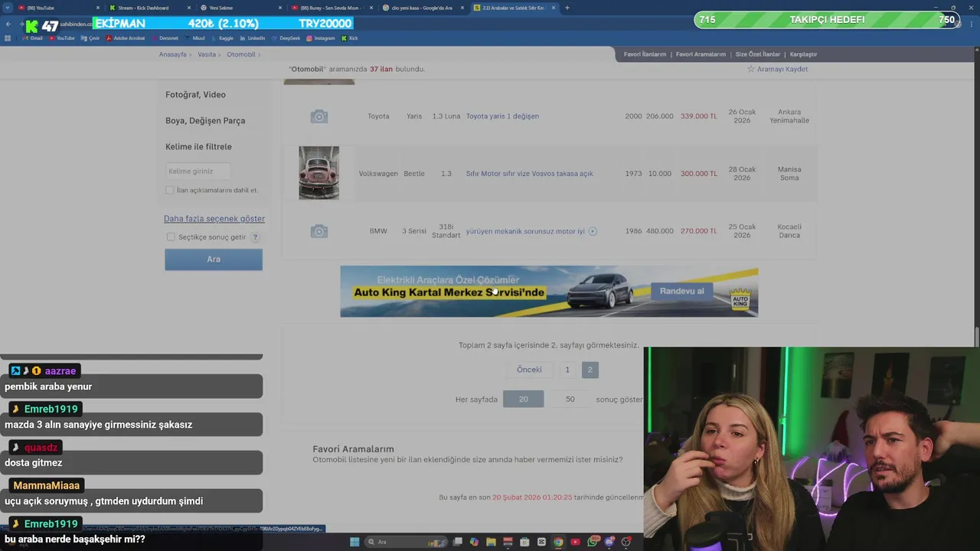Open Karşılaştır menu item
This screenshot has height=551, width=980.
click(803, 54)
